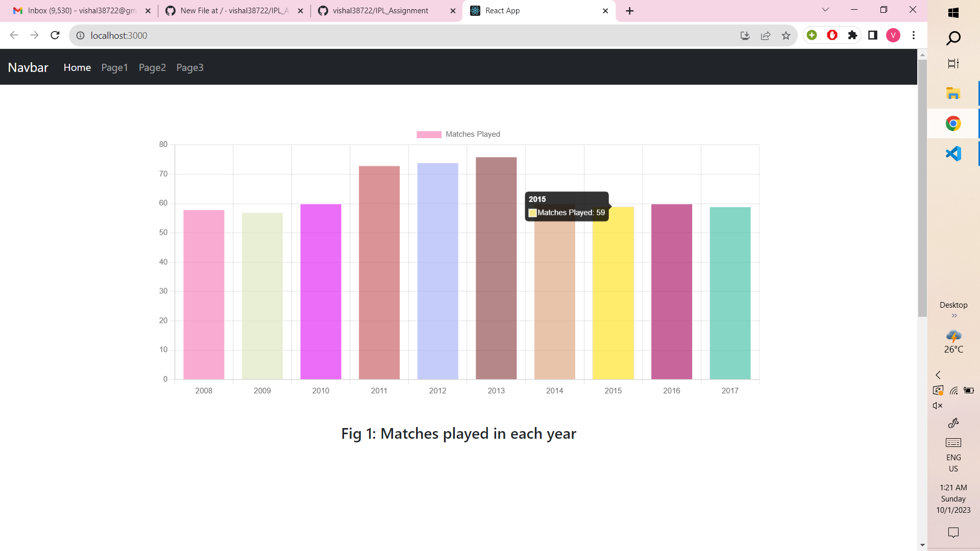Switch to the Gmail Inbox tab

click(x=82, y=11)
